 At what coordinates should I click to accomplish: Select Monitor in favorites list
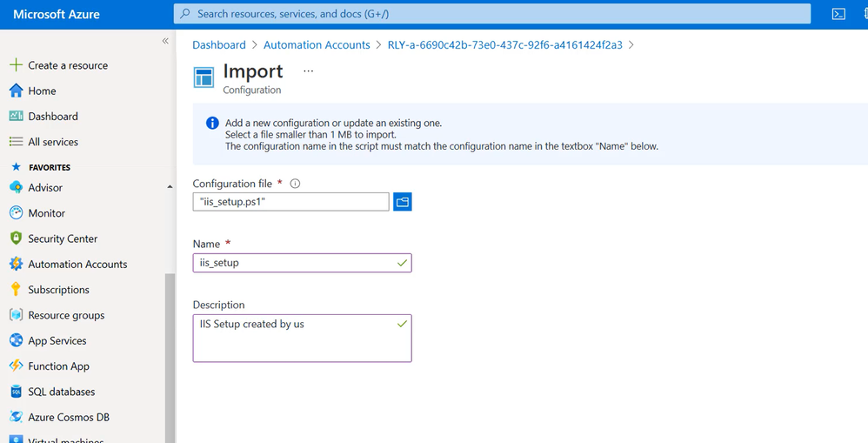pyautogui.click(x=46, y=213)
